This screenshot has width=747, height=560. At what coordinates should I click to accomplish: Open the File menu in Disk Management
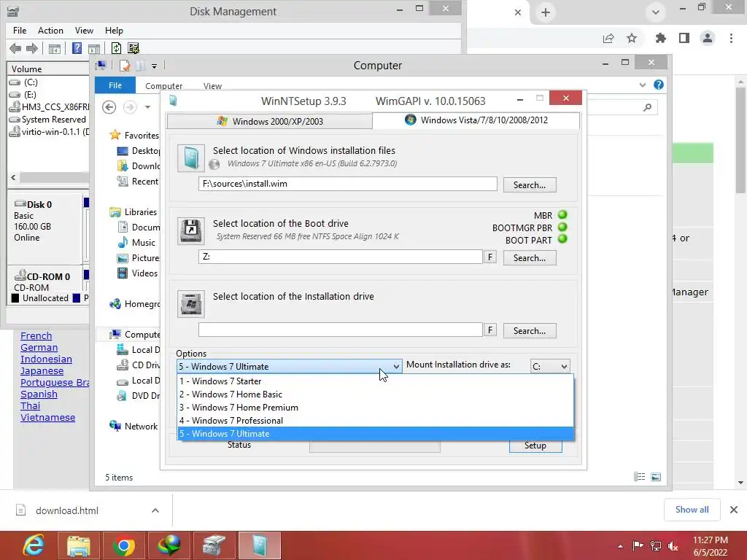click(x=20, y=31)
